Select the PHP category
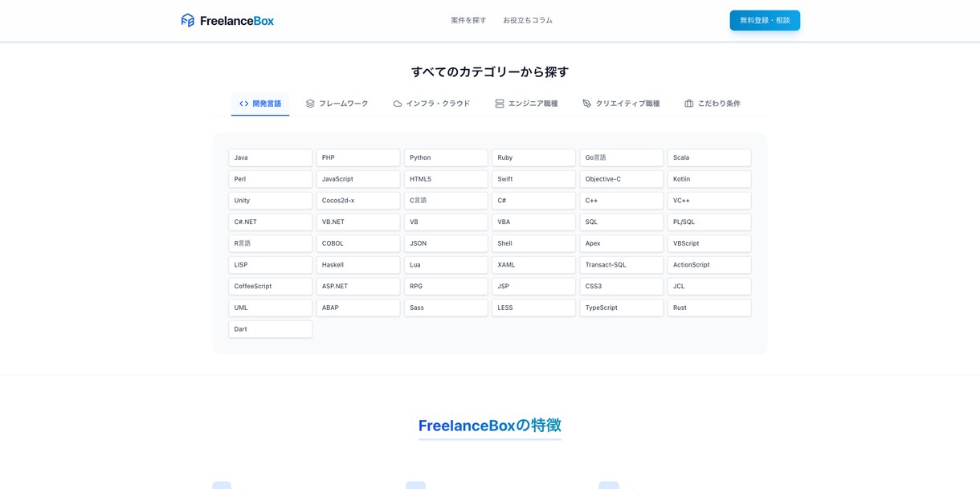The image size is (980, 489). coord(358,158)
